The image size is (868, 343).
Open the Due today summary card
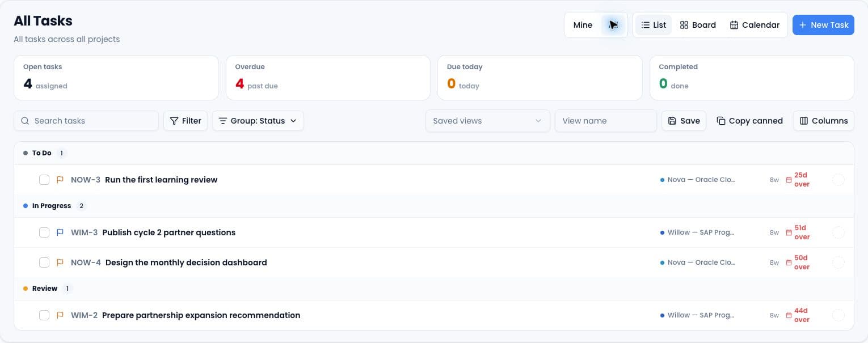point(540,78)
